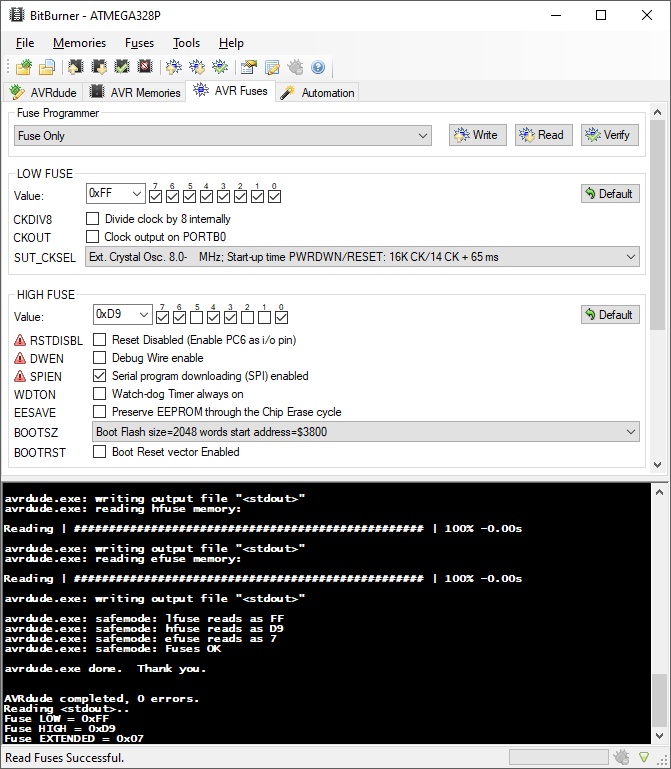Open the SUT_CKSEL crystal oscillator dropdown
The height and width of the screenshot is (769, 671).
point(362,256)
